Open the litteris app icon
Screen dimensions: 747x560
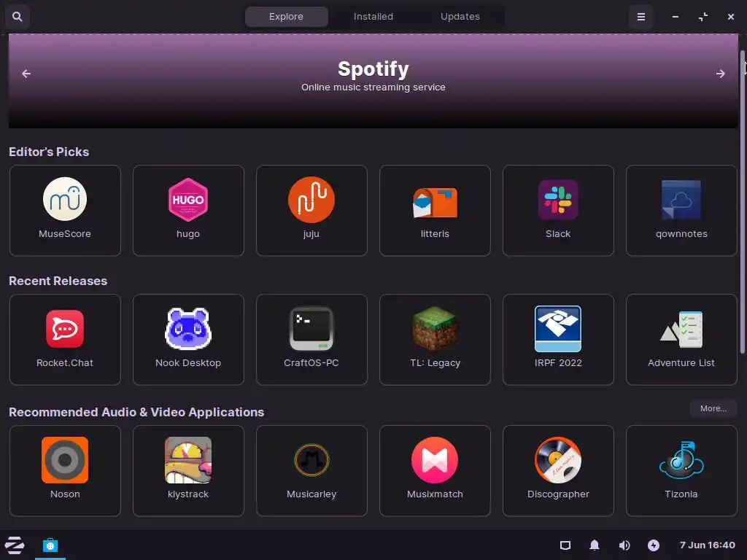[x=435, y=202]
